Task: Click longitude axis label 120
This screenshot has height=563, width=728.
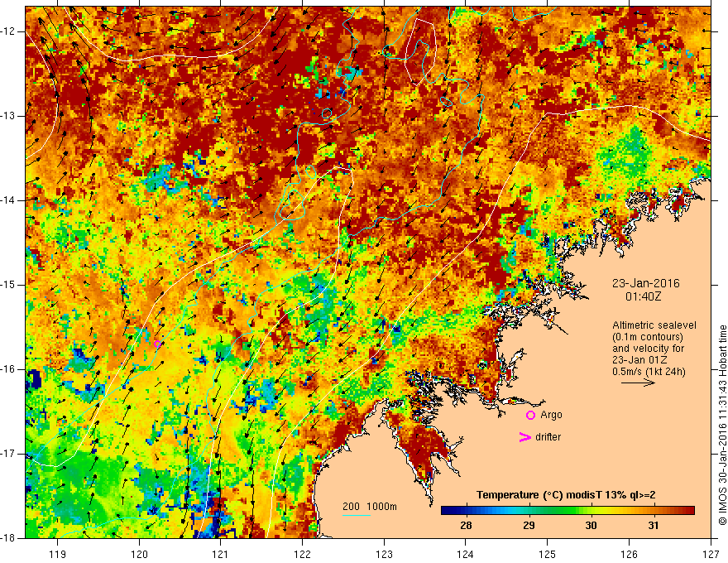Action: tap(139, 554)
